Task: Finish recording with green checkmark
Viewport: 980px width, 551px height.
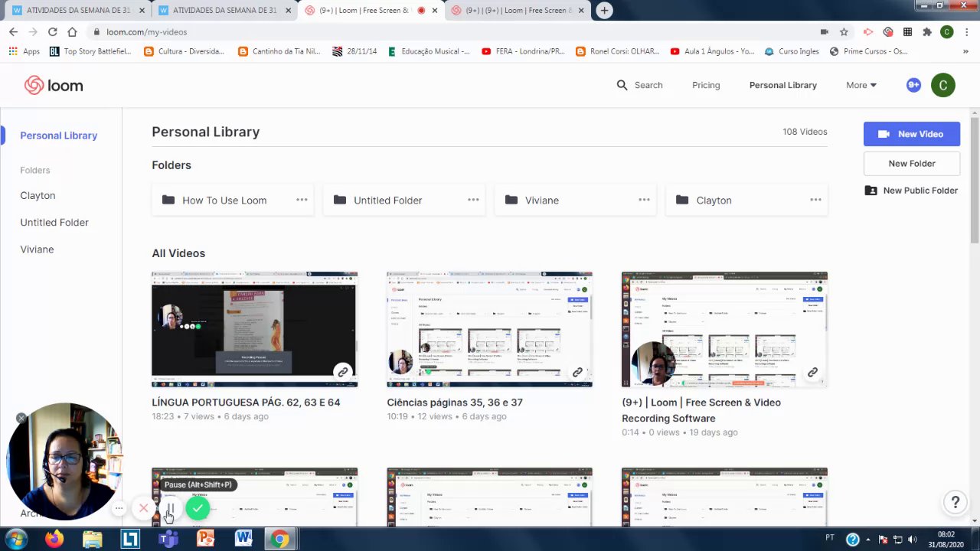Action: 198,508
